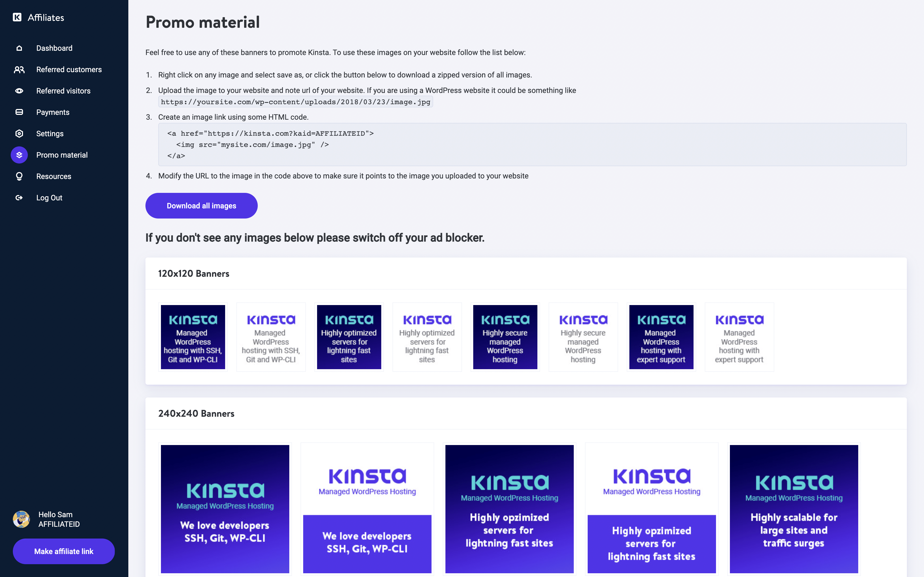The height and width of the screenshot is (577, 924).
Task: Click the Hello Sam user profile avatar
Action: [21, 518]
